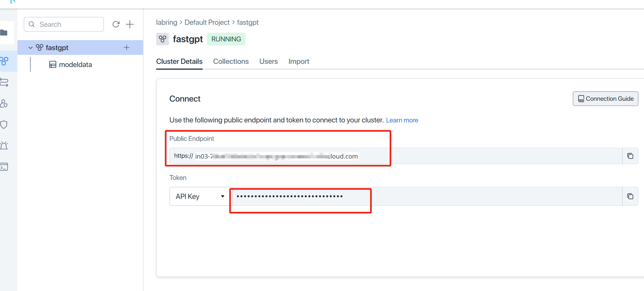Switch to the Collections tab
Viewport: 644px width, 291px height.
(231, 61)
